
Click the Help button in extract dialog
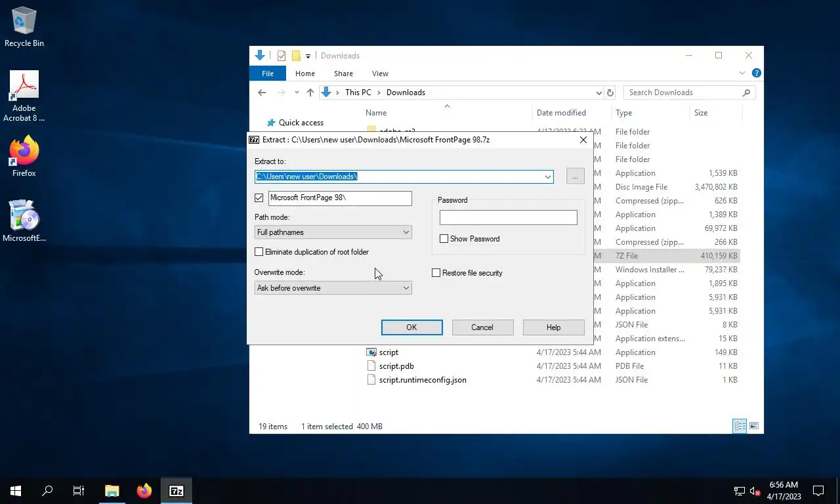coord(553,327)
